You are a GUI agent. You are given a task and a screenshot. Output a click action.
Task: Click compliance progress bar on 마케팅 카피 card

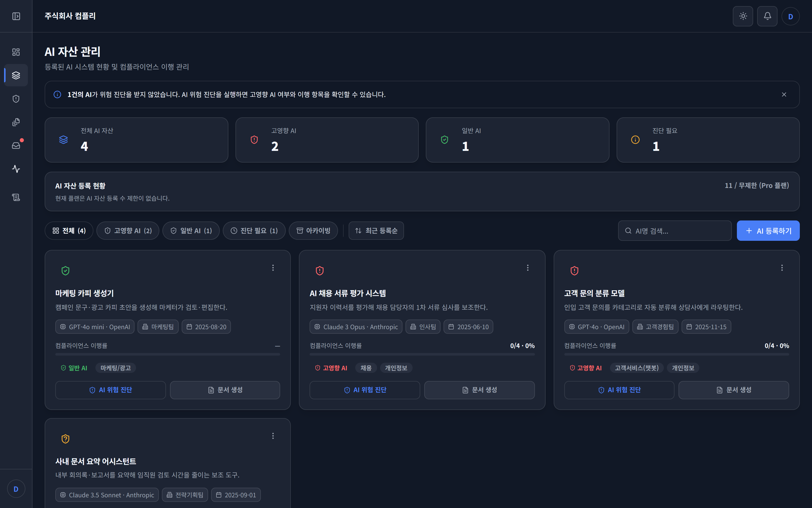click(x=167, y=354)
